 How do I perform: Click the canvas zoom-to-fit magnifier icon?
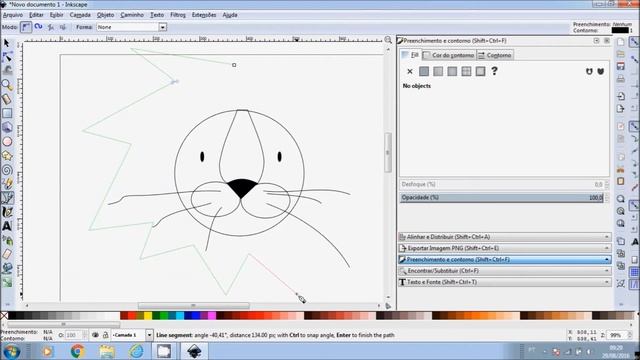coord(388,40)
